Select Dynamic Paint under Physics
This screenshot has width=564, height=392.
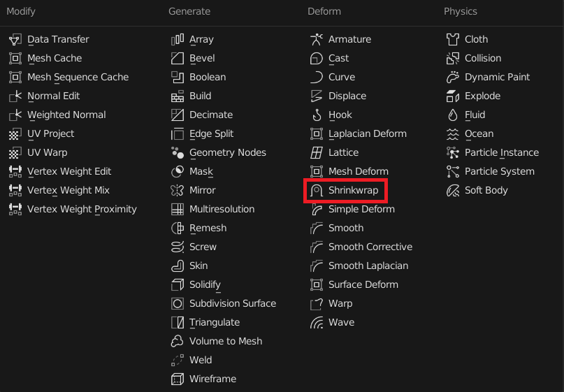(497, 78)
